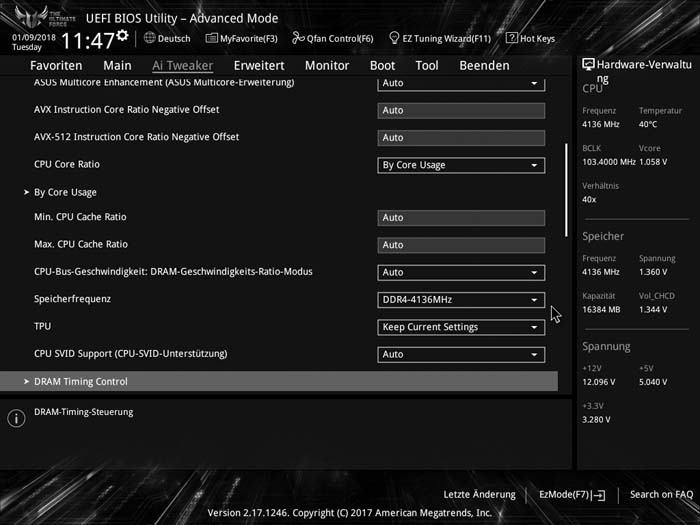The image size is (700, 525).
Task: Open the TPU Keep Current Settings dropdown
Action: [x=461, y=327]
